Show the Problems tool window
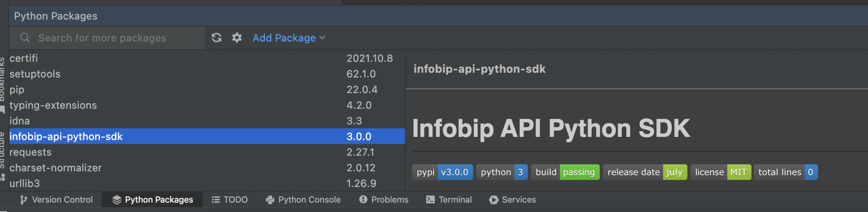Image resolution: width=868 pixels, height=212 pixels. tap(384, 200)
